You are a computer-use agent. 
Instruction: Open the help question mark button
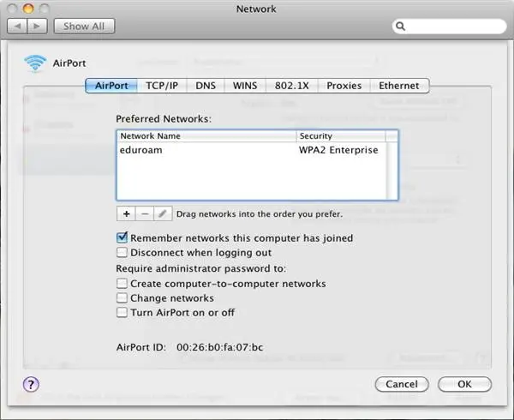(32, 384)
